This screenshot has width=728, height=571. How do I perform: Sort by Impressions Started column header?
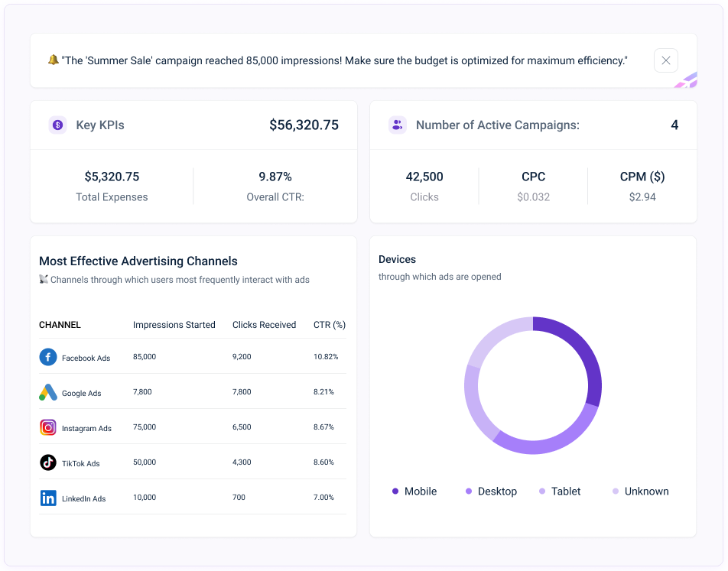[x=174, y=325]
